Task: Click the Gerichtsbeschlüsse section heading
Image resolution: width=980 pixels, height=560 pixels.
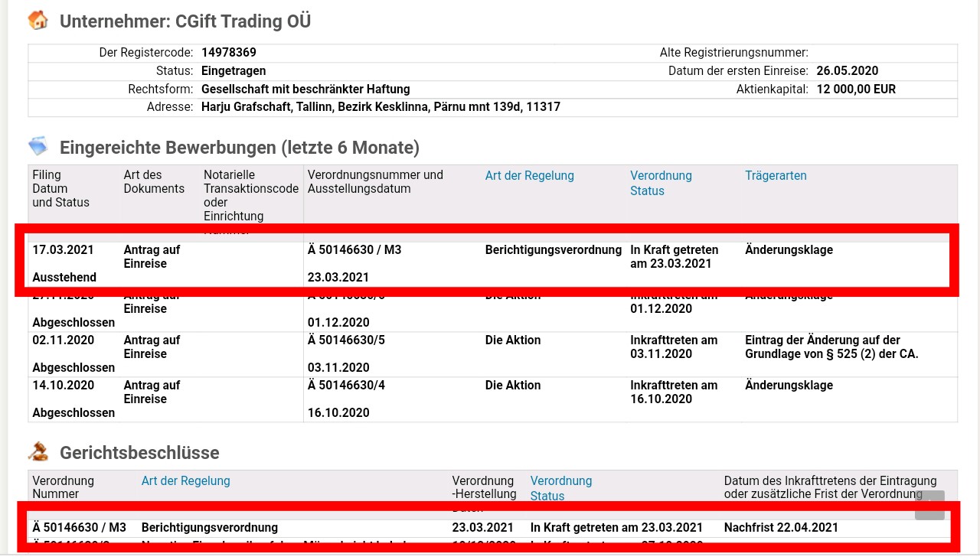Action: (x=139, y=452)
